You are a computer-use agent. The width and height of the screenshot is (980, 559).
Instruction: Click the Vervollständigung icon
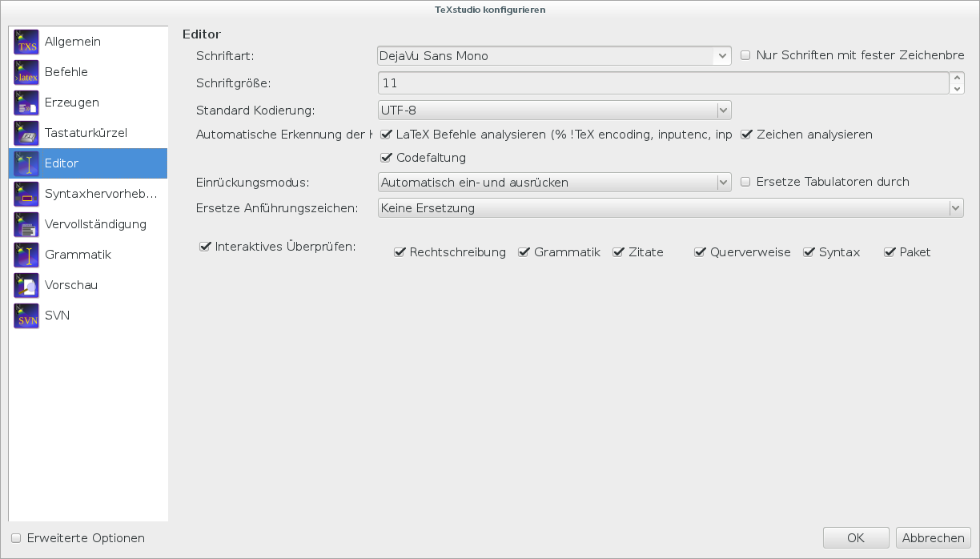pos(26,224)
